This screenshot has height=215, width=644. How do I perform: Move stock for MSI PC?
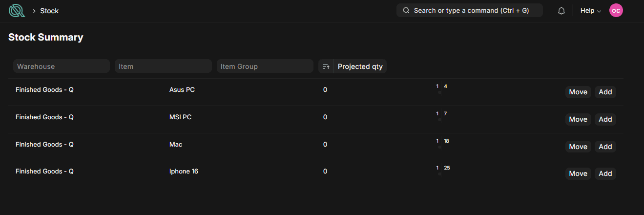tap(578, 119)
